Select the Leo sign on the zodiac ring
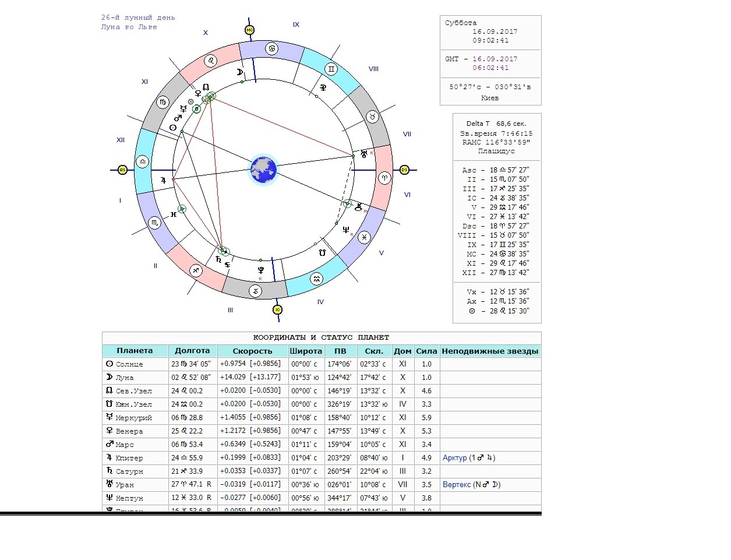 coord(211,60)
